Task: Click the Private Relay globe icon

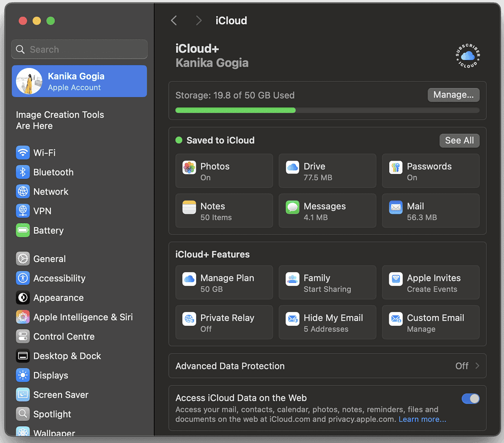Action: pos(189,319)
